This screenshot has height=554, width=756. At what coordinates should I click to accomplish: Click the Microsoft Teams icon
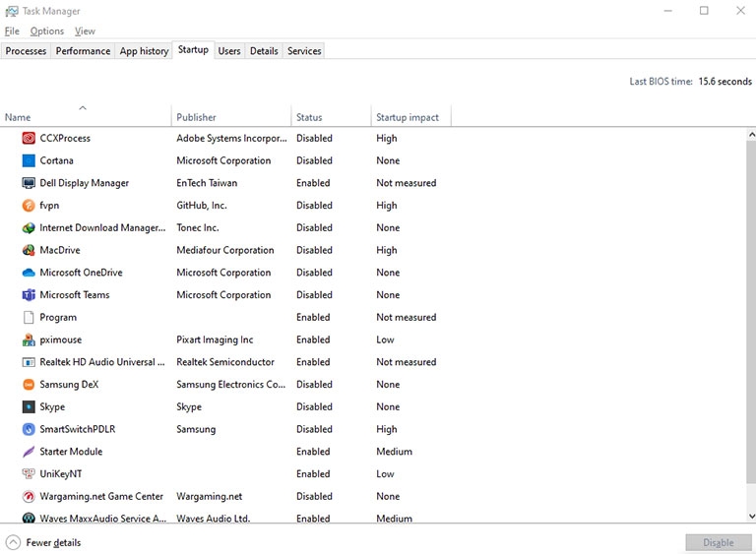click(x=29, y=294)
